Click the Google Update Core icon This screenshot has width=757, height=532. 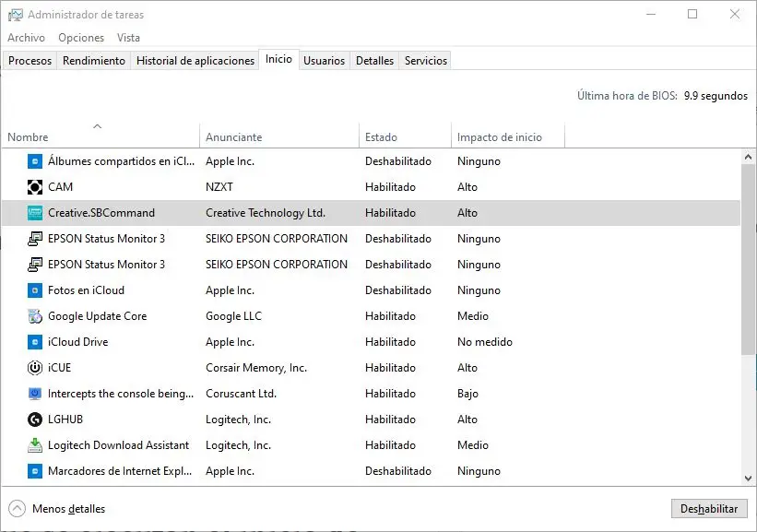coord(35,316)
